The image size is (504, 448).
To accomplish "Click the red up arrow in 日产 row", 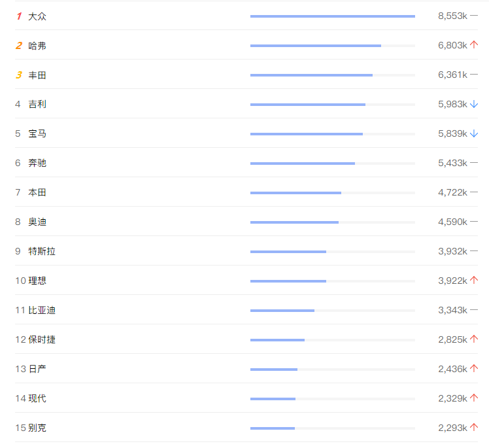I will [x=474, y=369].
